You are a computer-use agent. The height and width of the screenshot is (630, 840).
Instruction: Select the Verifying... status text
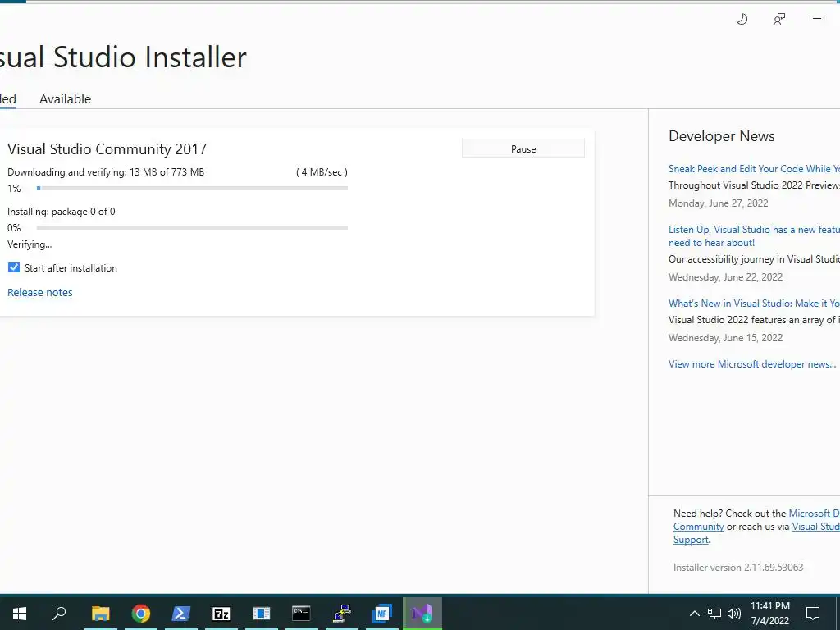[30, 244]
